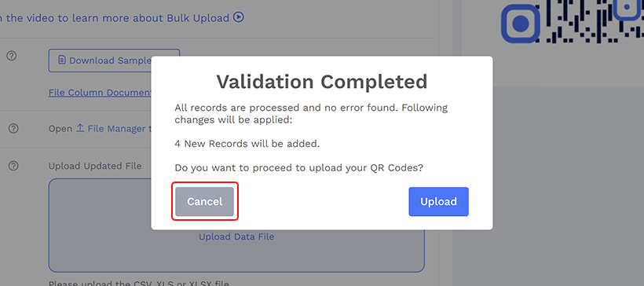The image size is (644, 286).
Task: Open the File Manager link
Action: click(116, 129)
